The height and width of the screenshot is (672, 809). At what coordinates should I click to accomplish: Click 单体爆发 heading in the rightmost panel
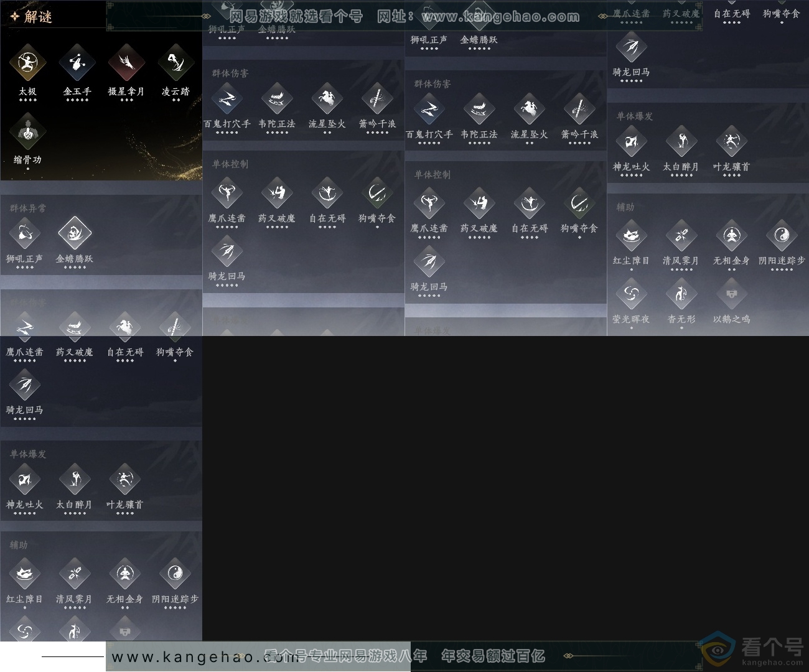pos(635,116)
